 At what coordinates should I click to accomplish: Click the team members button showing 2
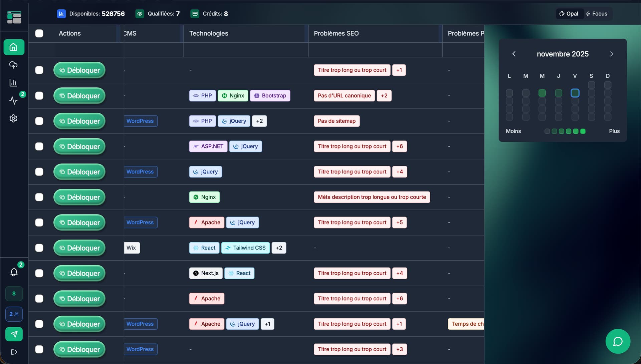coord(14,314)
